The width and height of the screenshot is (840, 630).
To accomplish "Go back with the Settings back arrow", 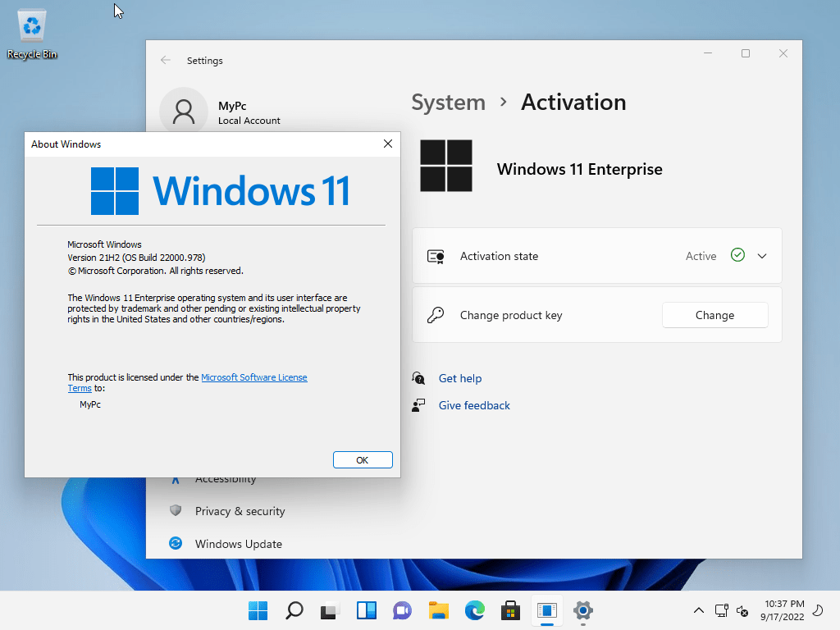I will [x=166, y=61].
